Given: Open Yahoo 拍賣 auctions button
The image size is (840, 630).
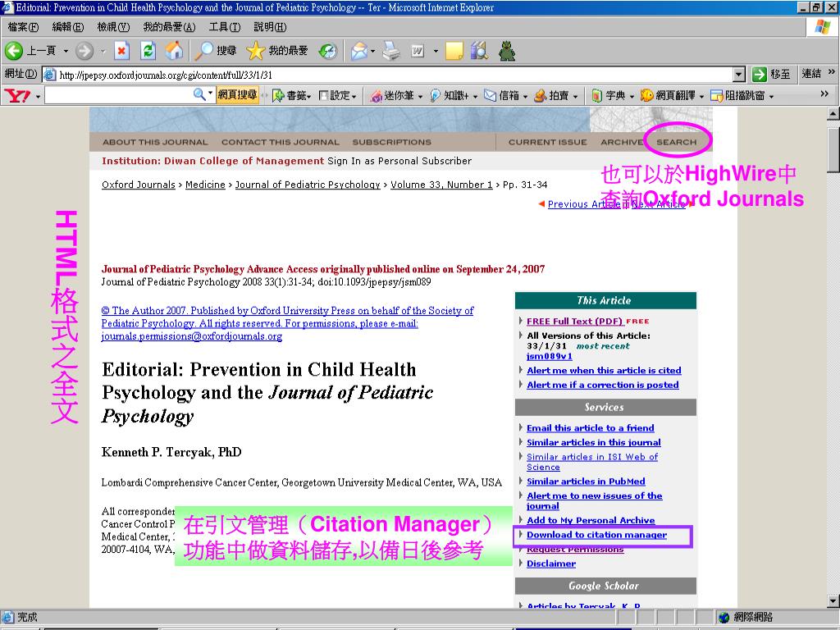Looking at the screenshot, I should pos(555,96).
